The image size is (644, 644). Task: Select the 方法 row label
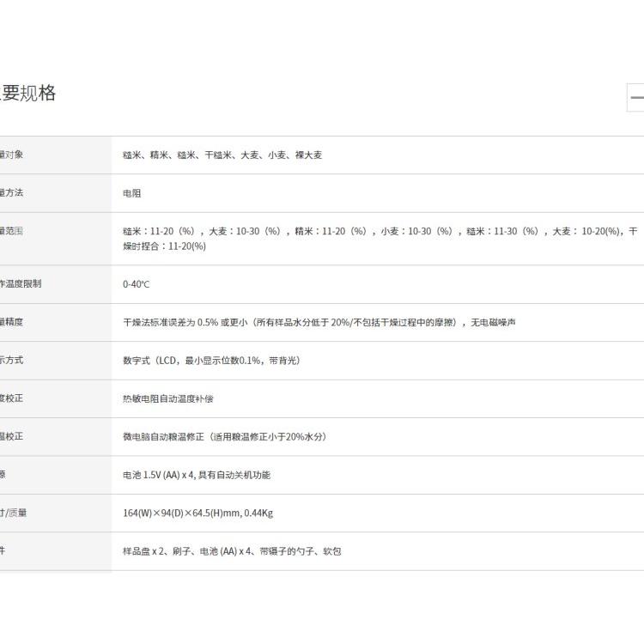click(11, 192)
